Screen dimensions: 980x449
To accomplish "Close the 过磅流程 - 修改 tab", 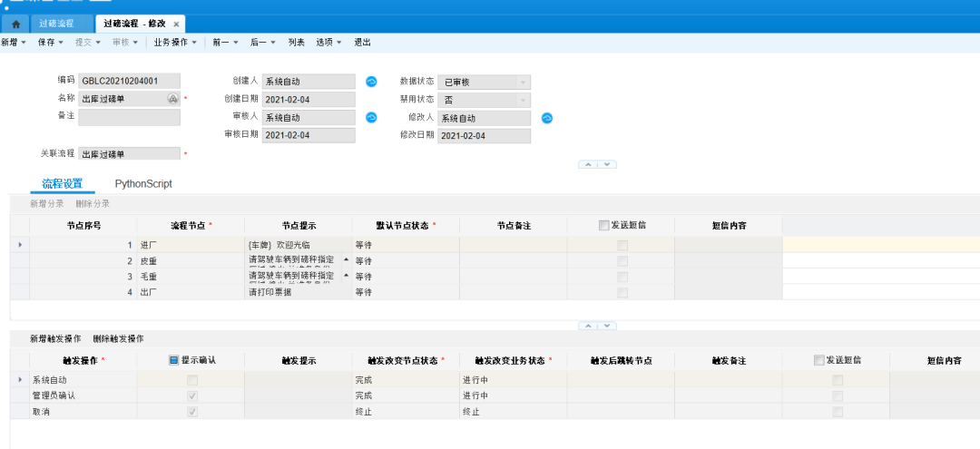I will click(x=176, y=24).
